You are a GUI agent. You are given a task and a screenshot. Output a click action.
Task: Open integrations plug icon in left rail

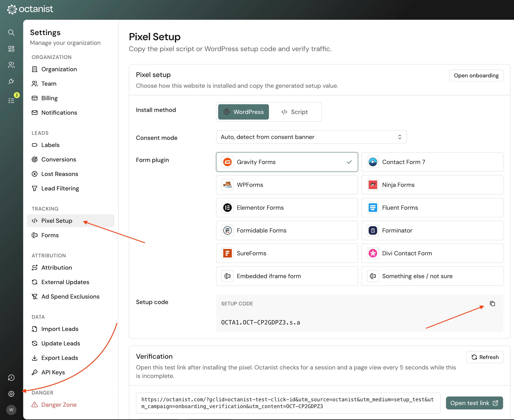pyautogui.click(x=11, y=81)
